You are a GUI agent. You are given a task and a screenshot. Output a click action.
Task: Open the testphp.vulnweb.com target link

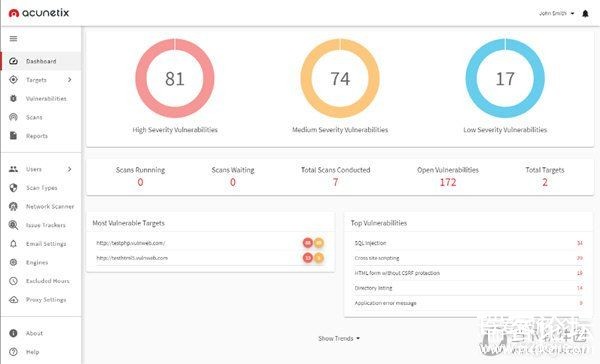(131, 243)
